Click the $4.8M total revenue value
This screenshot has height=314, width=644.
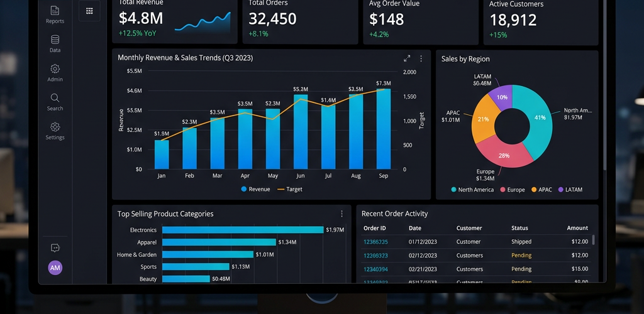(141, 18)
